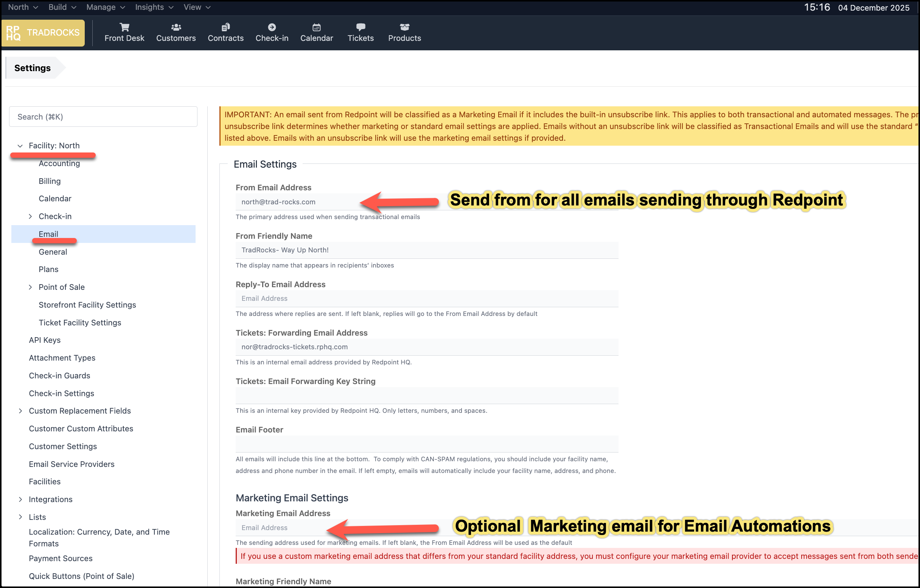Open Tickets via speech bubble icon
This screenshot has width=920, height=588.
[360, 27]
